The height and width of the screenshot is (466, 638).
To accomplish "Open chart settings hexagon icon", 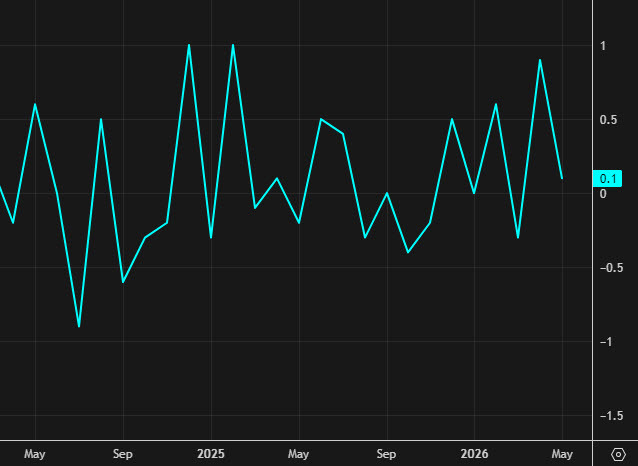I will (618, 454).
